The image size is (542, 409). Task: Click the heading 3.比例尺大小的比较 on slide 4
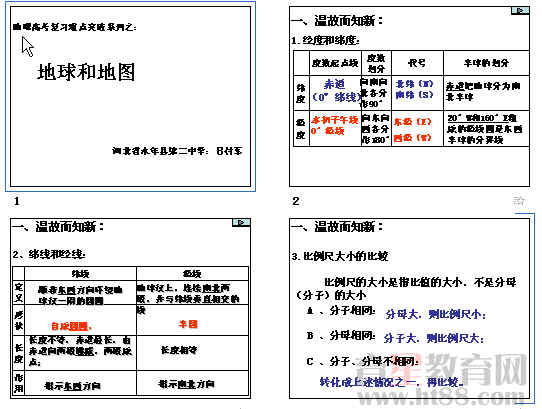[x=340, y=256]
